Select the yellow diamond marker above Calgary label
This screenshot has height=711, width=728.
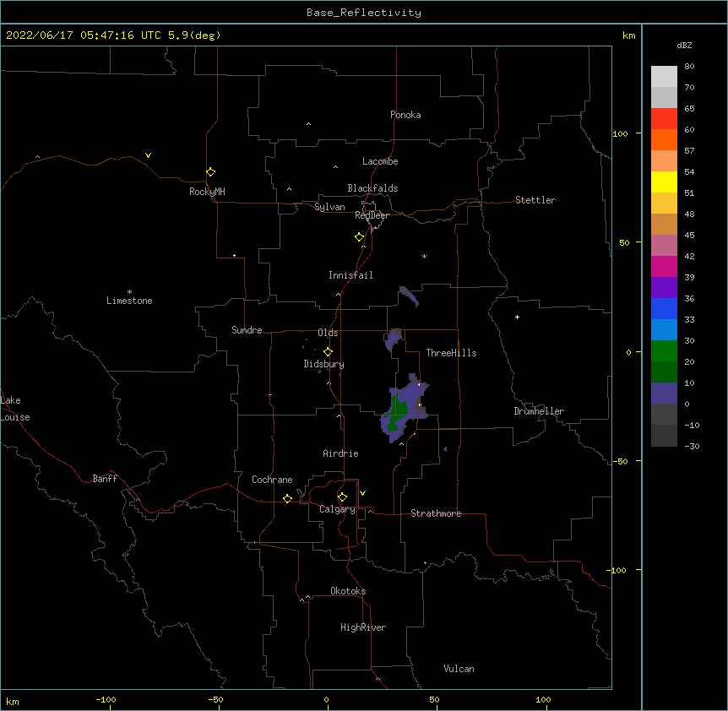click(342, 497)
